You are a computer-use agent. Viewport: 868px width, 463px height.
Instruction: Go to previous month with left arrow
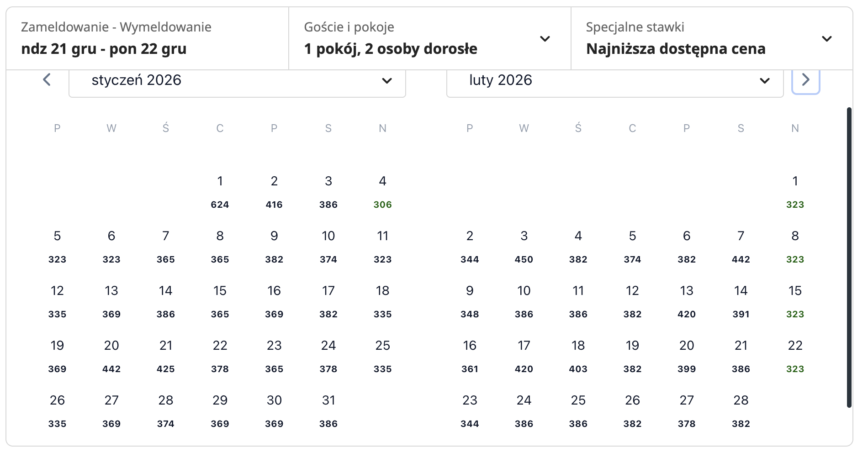47,80
